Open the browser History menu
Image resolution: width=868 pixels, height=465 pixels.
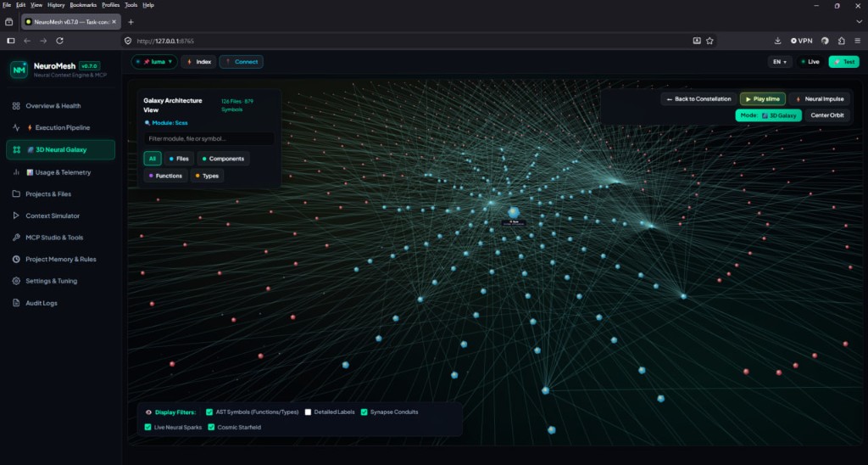(x=56, y=5)
